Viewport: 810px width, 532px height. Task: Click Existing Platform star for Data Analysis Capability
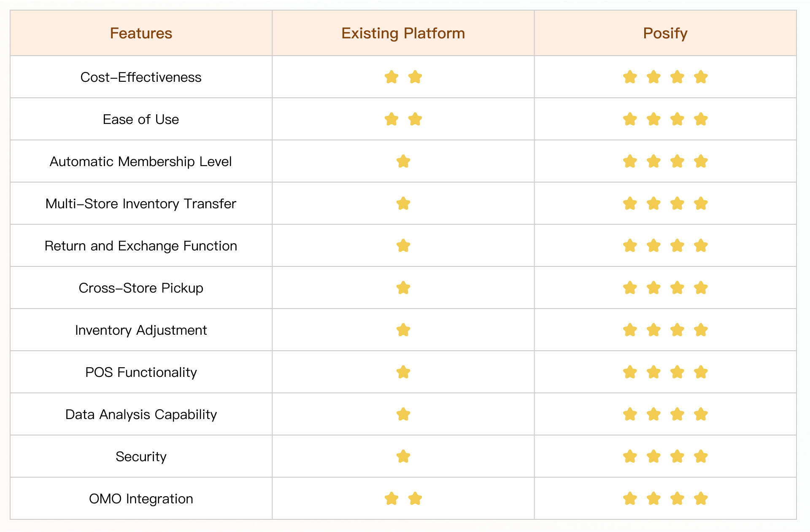click(403, 414)
